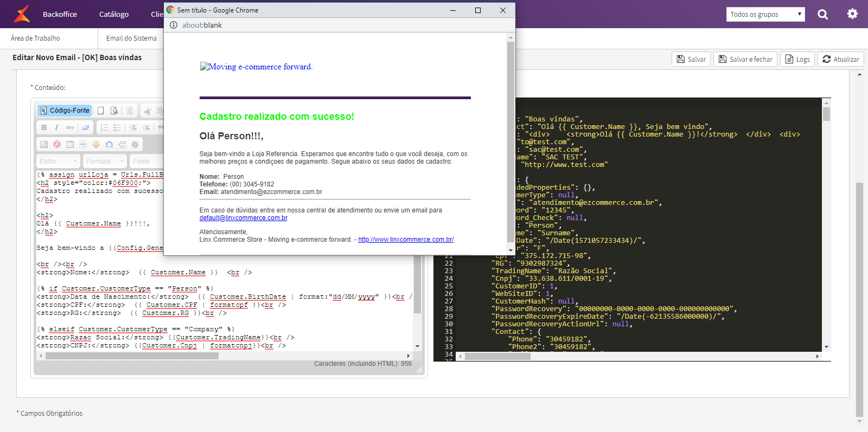
Task: Decrease indent in editor
Action: pos(133,127)
